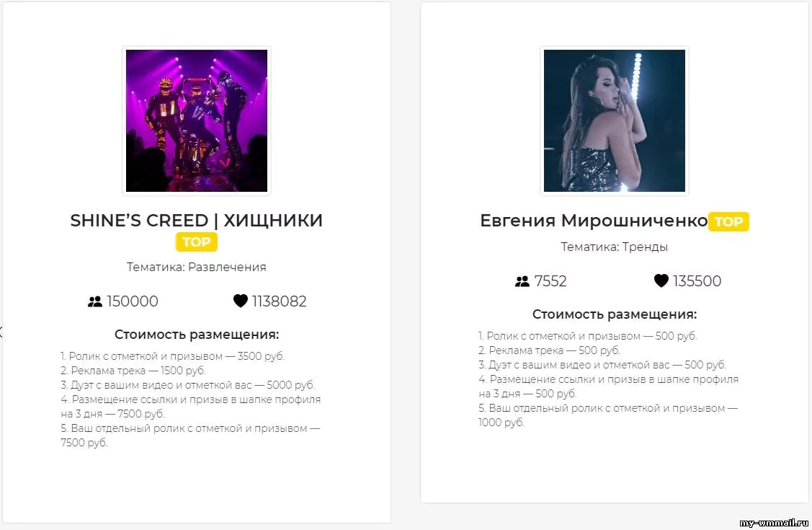Screen dimensions: 812x530
Task: Open the SHINE'S CREED | ХИЩНИКИ title
Action: 196,221
